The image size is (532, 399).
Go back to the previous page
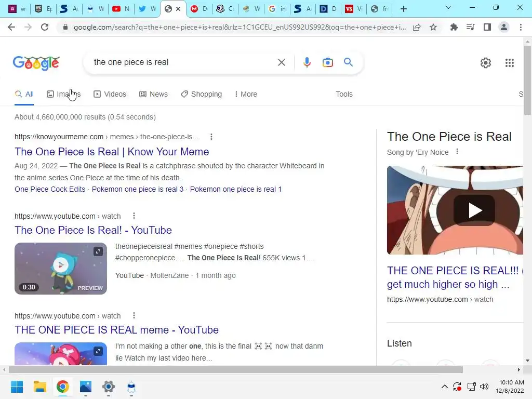click(11, 27)
